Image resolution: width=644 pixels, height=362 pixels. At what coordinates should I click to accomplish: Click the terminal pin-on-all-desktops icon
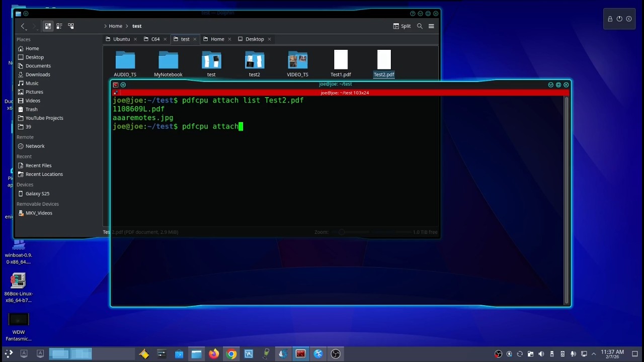coord(123,85)
